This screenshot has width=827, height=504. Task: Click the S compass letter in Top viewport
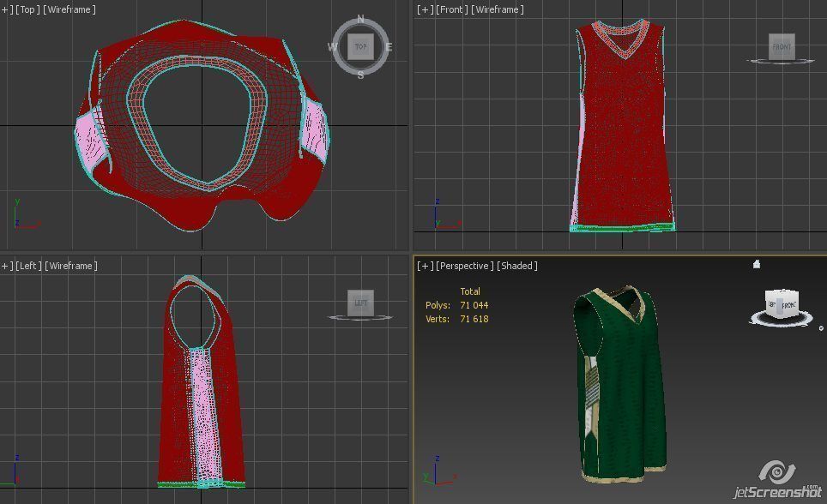point(361,75)
